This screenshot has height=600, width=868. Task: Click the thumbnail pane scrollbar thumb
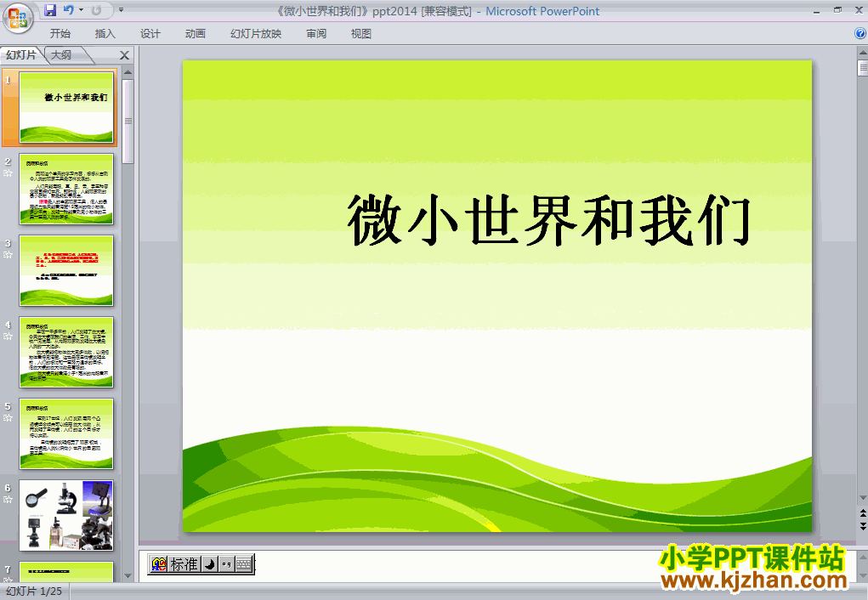point(128,122)
